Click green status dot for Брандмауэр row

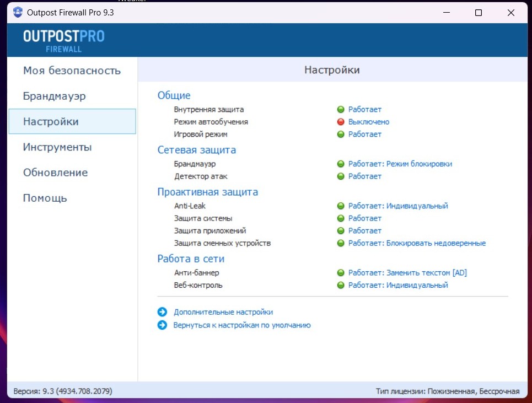pos(341,164)
